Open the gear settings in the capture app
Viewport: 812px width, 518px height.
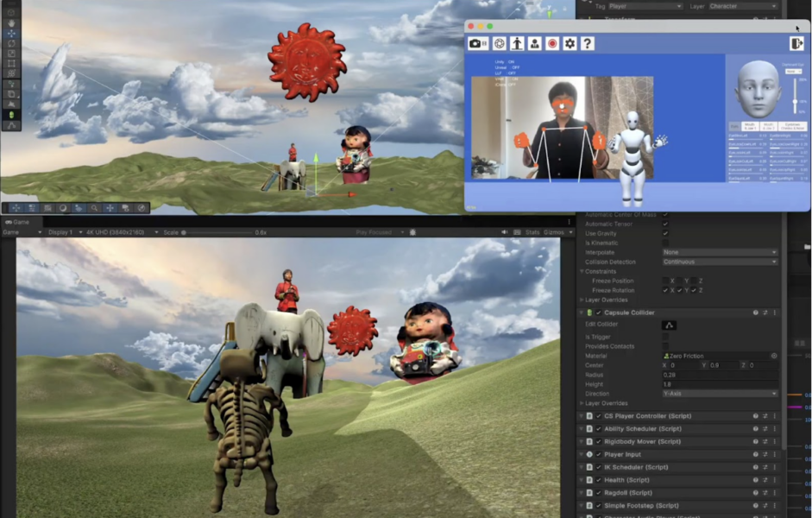[570, 43]
